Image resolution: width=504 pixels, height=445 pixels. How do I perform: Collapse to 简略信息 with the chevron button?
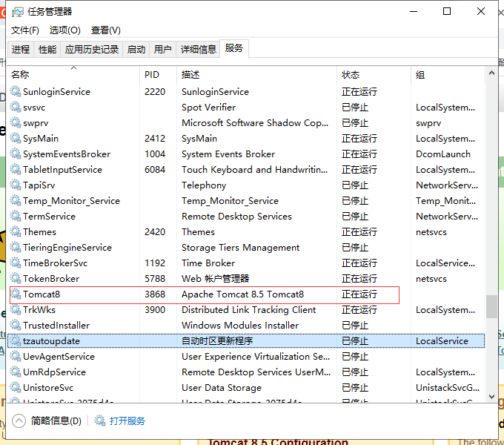(x=19, y=421)
